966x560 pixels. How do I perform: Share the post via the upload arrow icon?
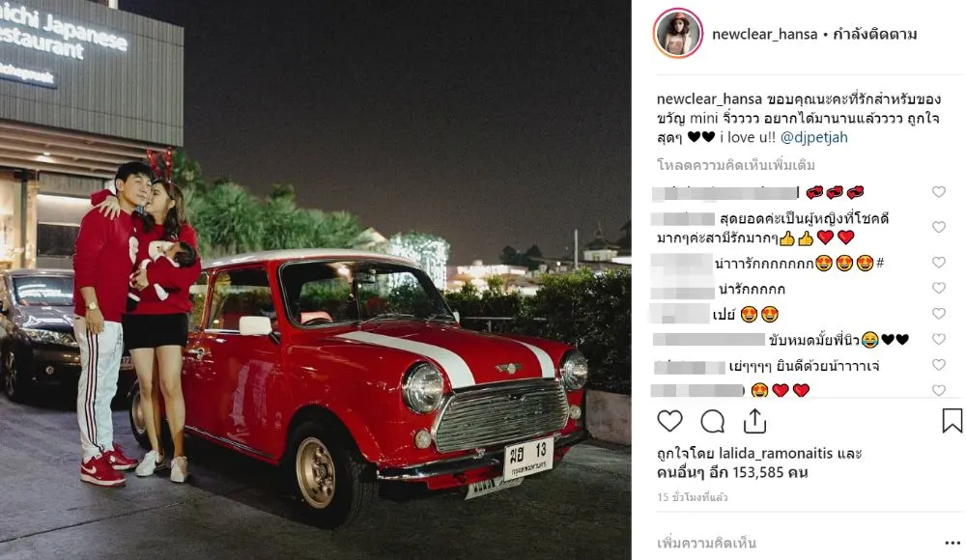pos(754,421)
